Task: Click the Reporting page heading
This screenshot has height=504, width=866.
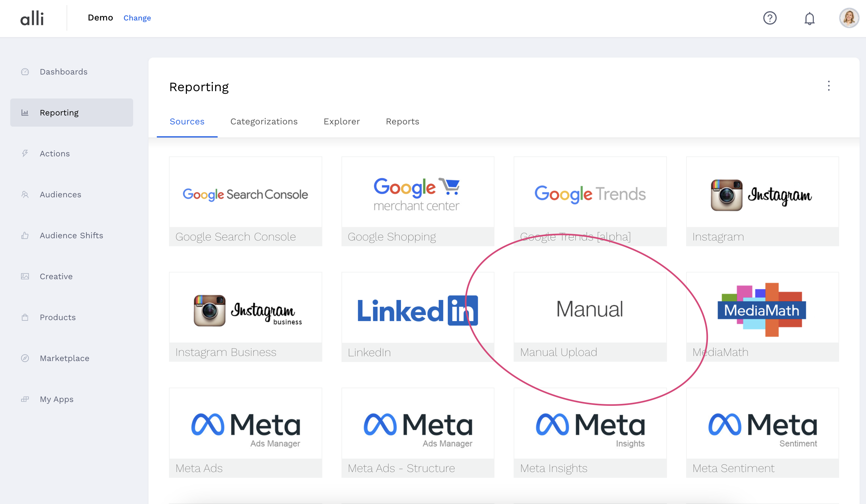Action: click(x=199, y=87)
